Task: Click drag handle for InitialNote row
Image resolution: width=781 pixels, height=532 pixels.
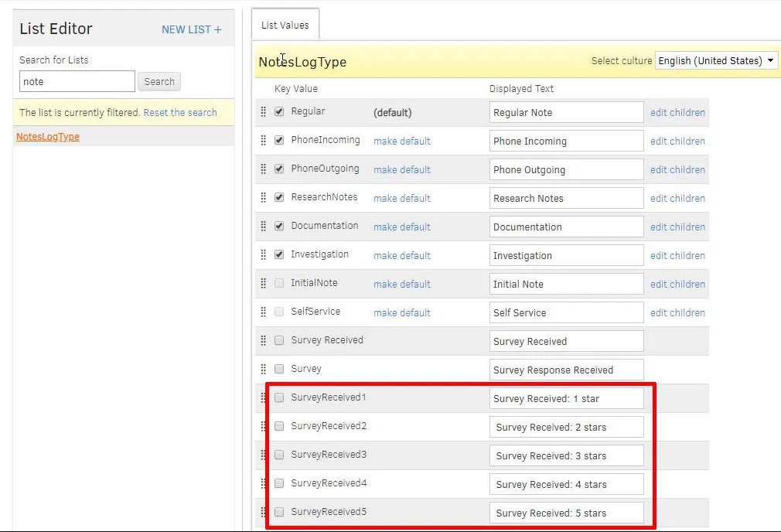Action: 264,284
